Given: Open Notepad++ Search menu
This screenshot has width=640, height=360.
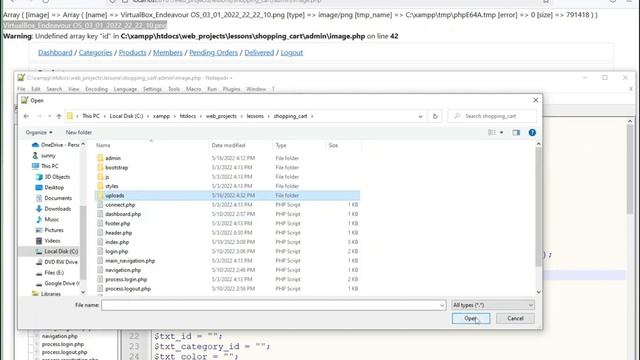Looking at the screenshot, I should click(x=54, y=89).
